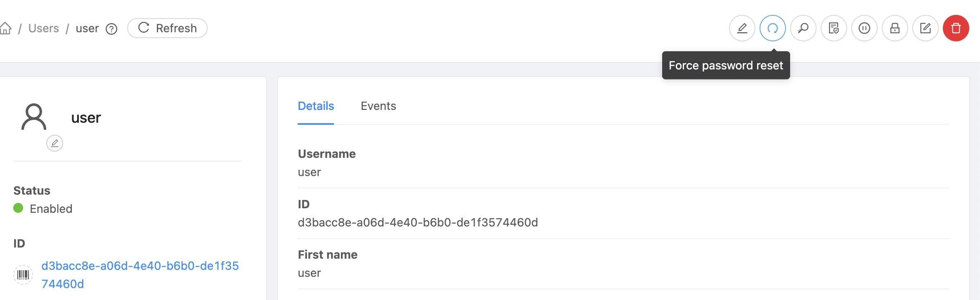
Task: Click the red trash delete-user icon
Action: (956, 28)
